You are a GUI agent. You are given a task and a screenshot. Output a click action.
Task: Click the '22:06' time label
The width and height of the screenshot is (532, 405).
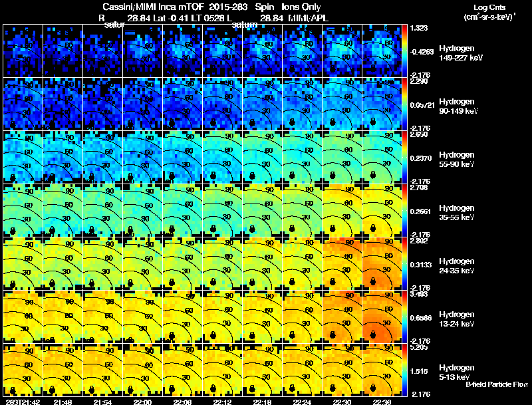[182, 402]
